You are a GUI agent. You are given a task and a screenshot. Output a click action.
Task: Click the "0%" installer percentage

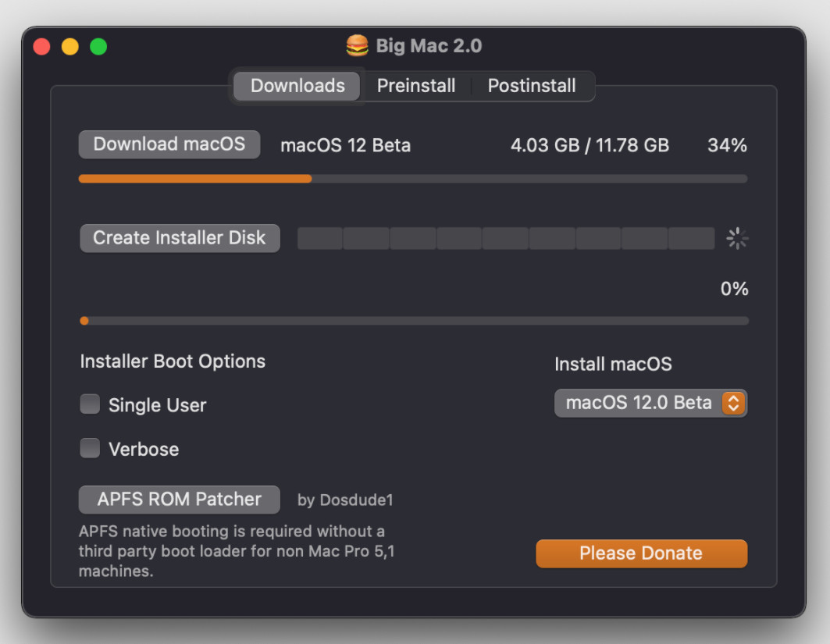point(734,289)
